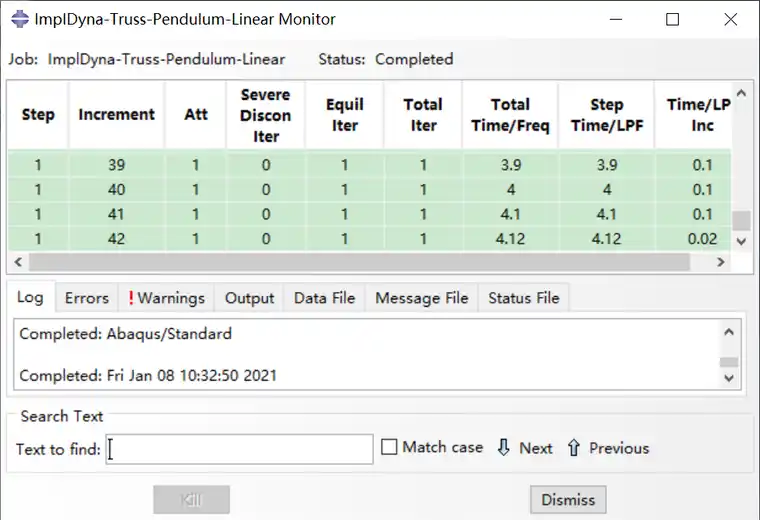Click the Equil Iter column header

click(345, 115)
